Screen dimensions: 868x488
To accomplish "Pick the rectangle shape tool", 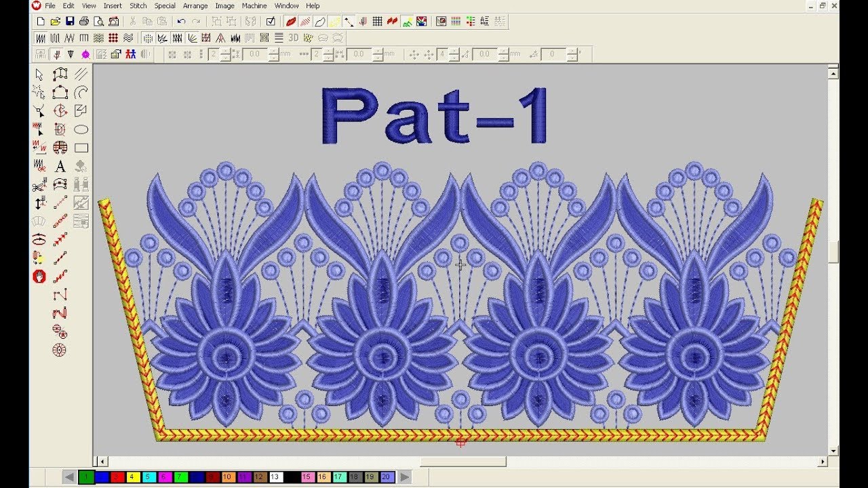I will pyautogui.click(x=81, y=148).
